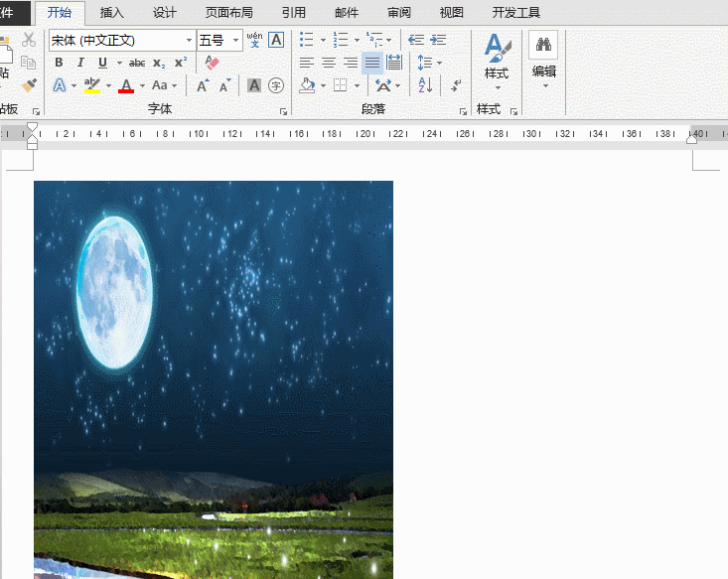Switch to the 插入 ribbon tab
Screen dimensions: 728x579
pos(112,13)
